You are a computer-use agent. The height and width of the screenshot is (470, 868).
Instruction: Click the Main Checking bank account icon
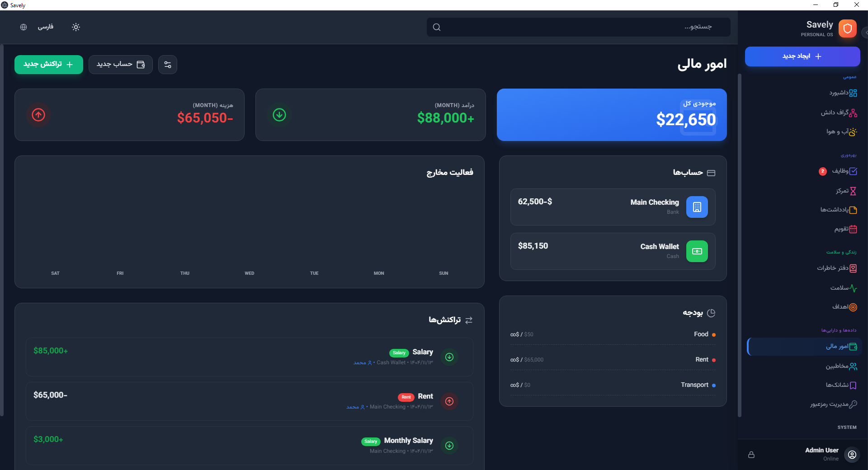click(x=697, y=207)
